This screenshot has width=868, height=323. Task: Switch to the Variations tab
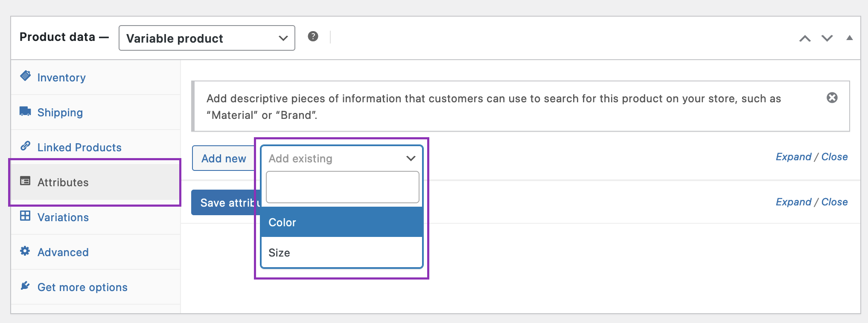[x=63, y=217]
